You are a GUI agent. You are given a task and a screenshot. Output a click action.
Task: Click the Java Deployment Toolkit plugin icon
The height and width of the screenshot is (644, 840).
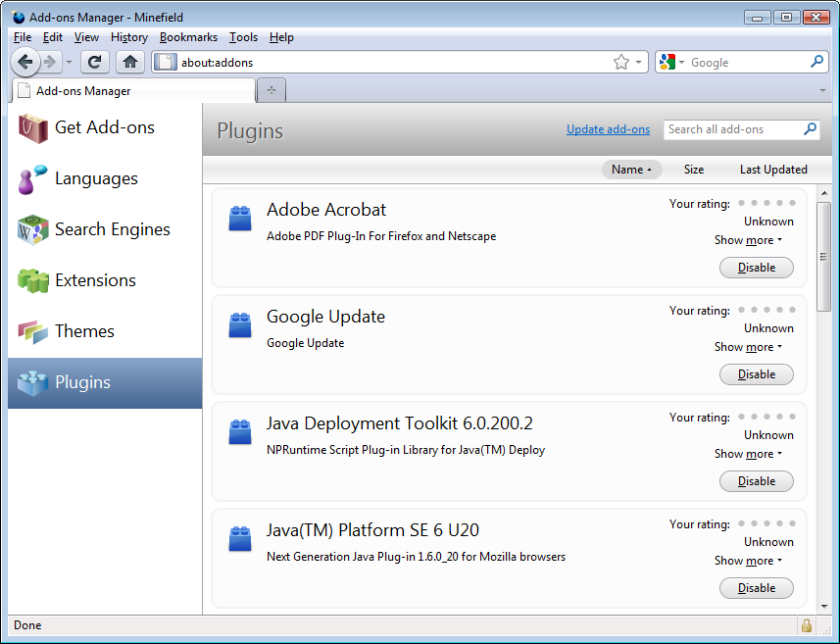point(240,432)
